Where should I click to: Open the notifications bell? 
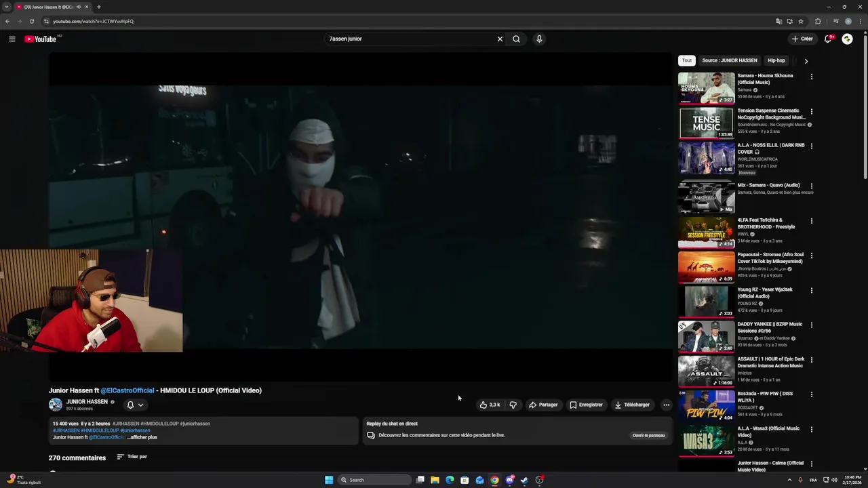[x=827, y=39]
